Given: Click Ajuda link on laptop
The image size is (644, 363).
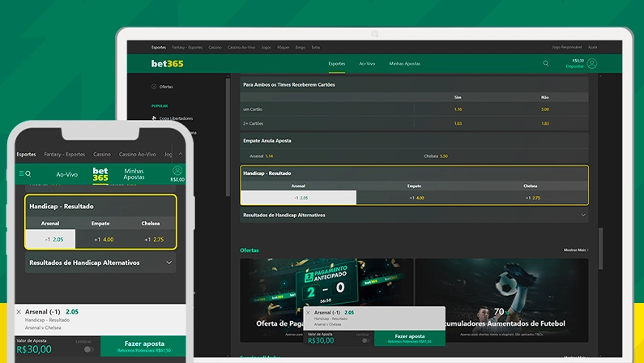Looking at the screenshot, I should pos(593,47).
